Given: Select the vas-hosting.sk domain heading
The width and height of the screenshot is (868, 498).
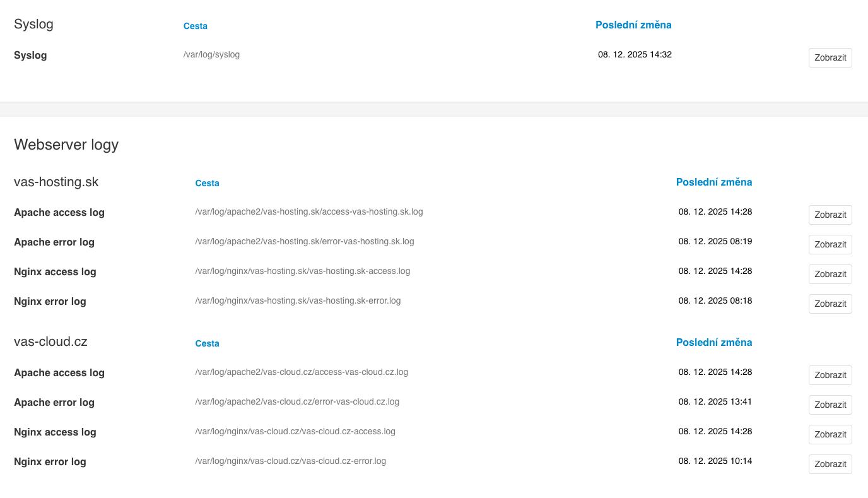Looking at the screenshot, I should [x=56, y=182].
